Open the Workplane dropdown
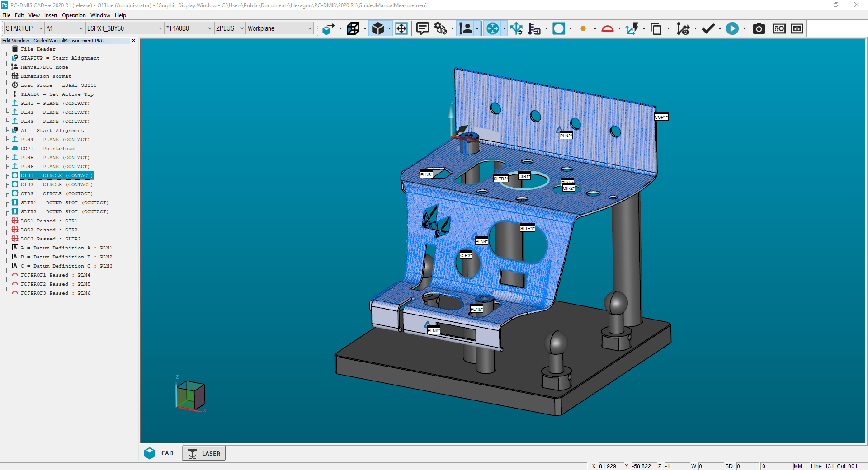This screenshot has height=470, width=868. click(x=309, y=28)
